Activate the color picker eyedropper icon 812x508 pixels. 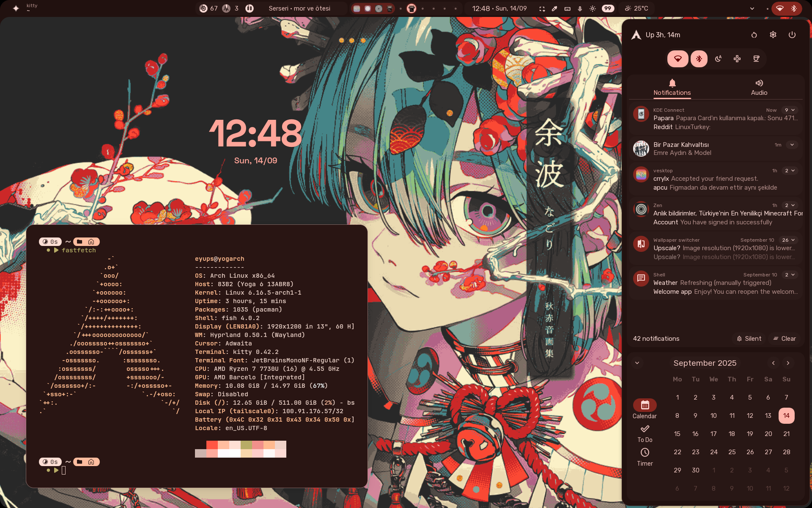554,8
